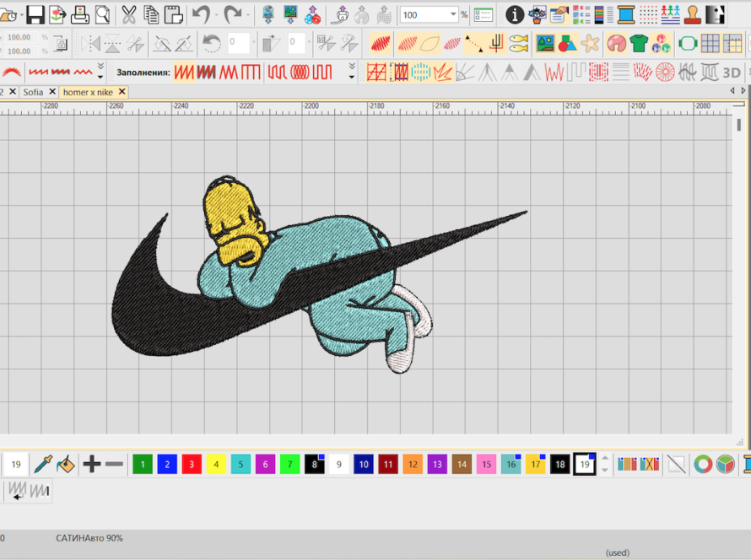Click the color palette scroll stepper
The width and height of the screenshot is (751, 560).
pyautogui.click(x=604, y=464)
